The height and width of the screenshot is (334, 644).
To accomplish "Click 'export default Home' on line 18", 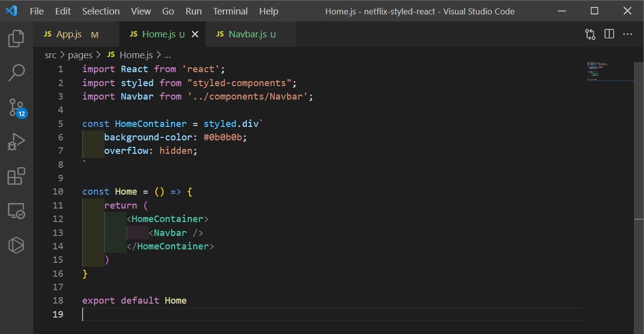I will (x=134, y=300).
